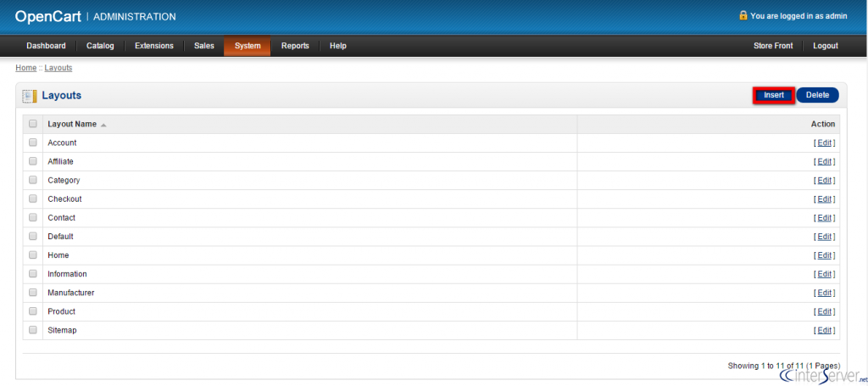Image resolution: width=868 pixels, height=386 pixels.
Task: Click Layouts breadcrumb link
Action: coord(58,68)
